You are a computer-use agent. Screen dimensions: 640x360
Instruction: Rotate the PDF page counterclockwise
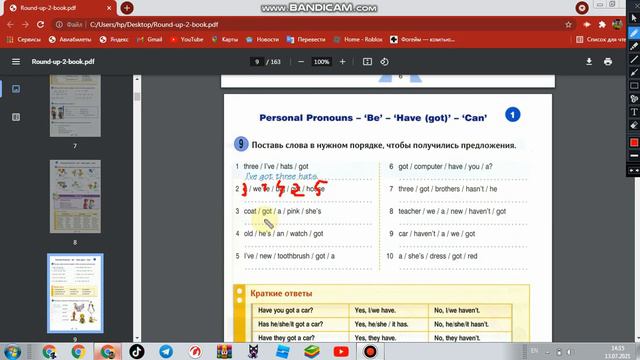point(384,62)
